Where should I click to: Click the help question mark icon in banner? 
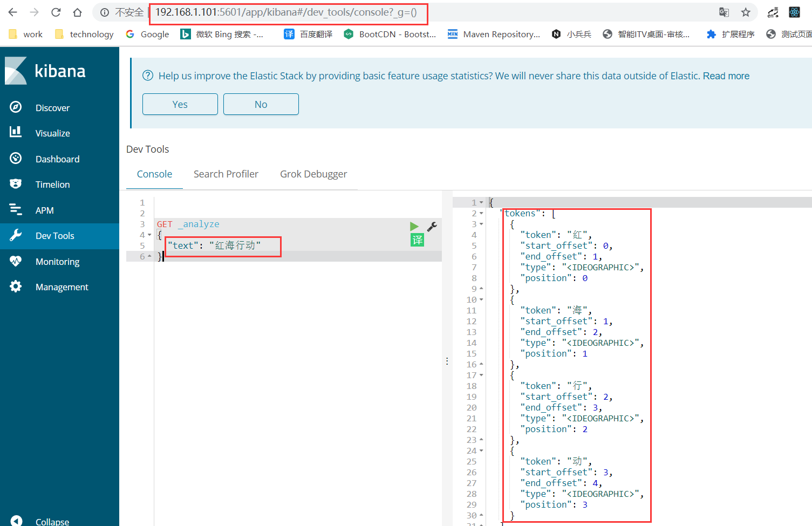click(148, 76)
